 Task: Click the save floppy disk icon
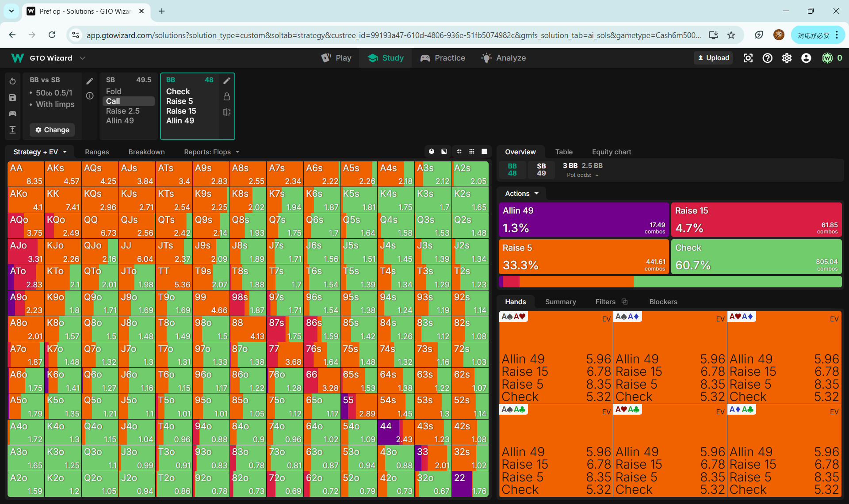click(x=12, y=98)
